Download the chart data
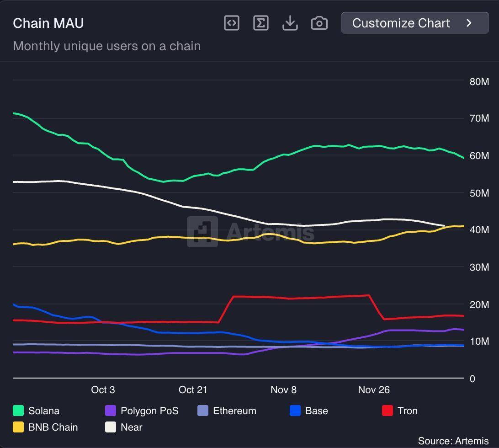The height and width of the screenshot is (448, 499). pos(290,23)
